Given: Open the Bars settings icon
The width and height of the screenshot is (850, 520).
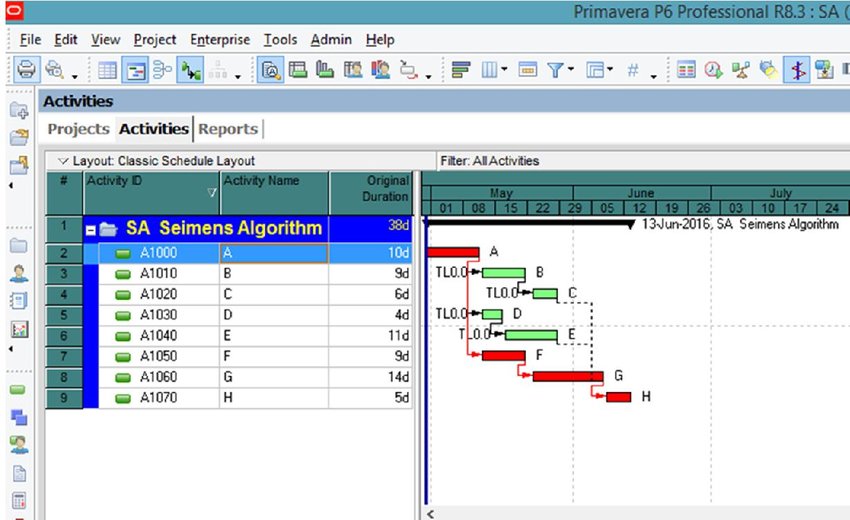Looking at the screenshot, I should [461, 70].
